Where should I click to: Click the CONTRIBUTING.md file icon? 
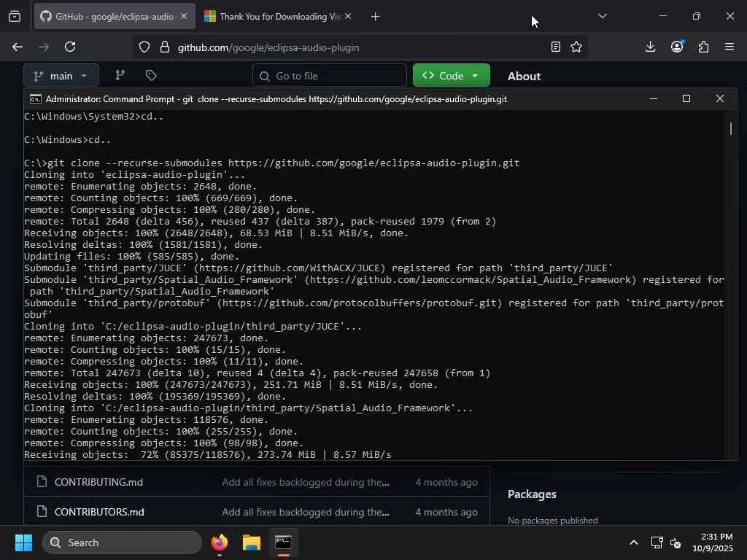42,481
